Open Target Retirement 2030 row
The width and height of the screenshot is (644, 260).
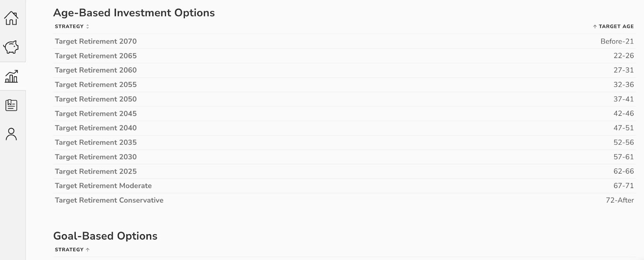pyautogui.click(x=96, y=157)
